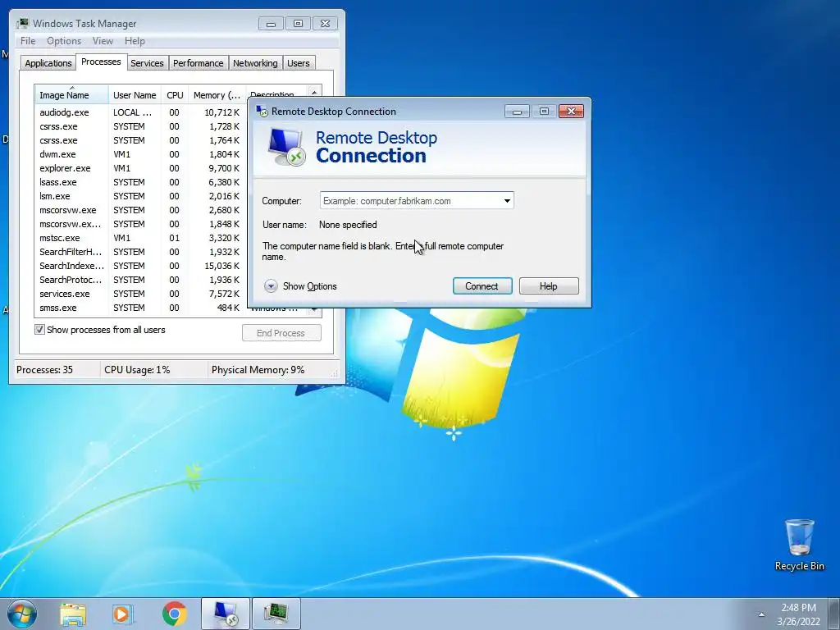
Task: Click the 10,712 K memory value
Action: click(x=221, y=112)
